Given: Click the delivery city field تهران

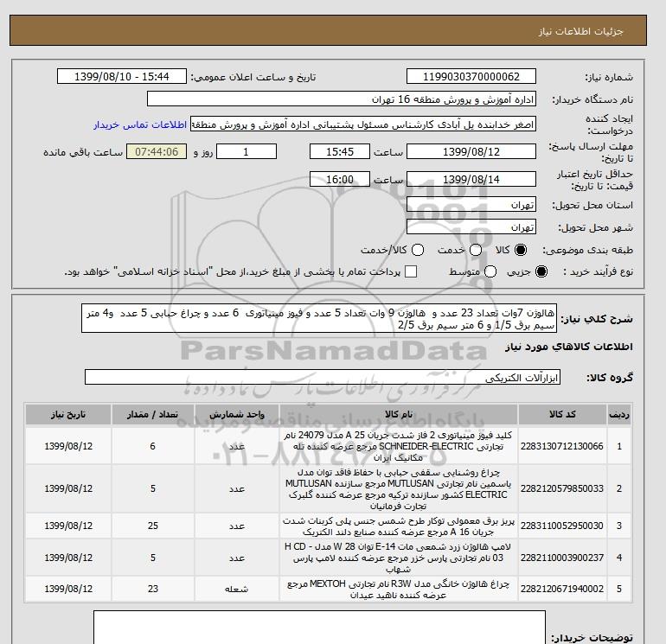Looking at the screenshot, I should point(471,227).
